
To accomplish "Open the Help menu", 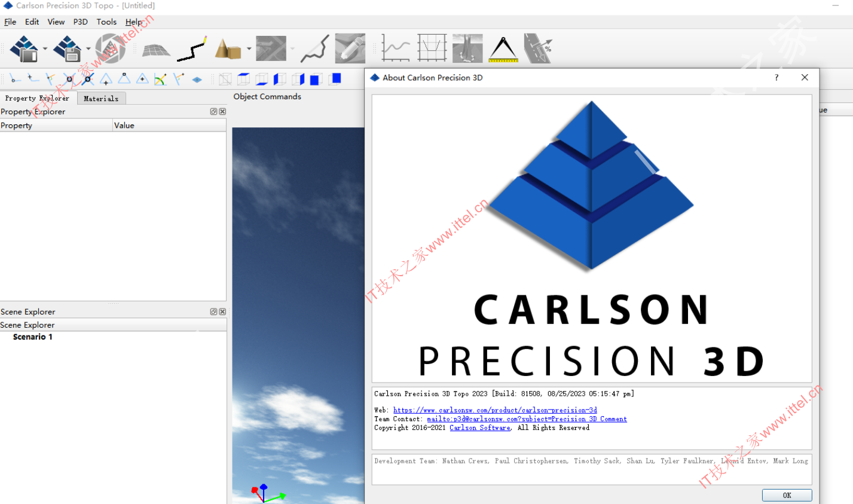I will tap(134, 22).
